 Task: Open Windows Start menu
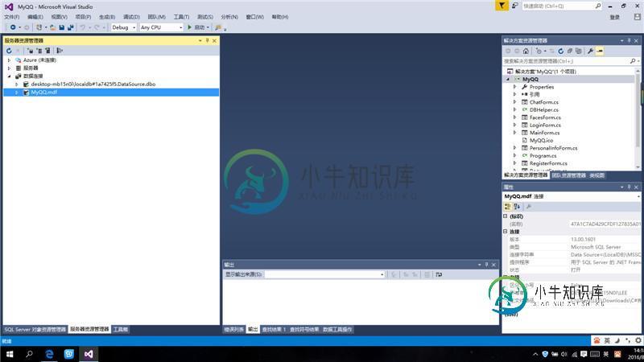[x=10, y=354]
